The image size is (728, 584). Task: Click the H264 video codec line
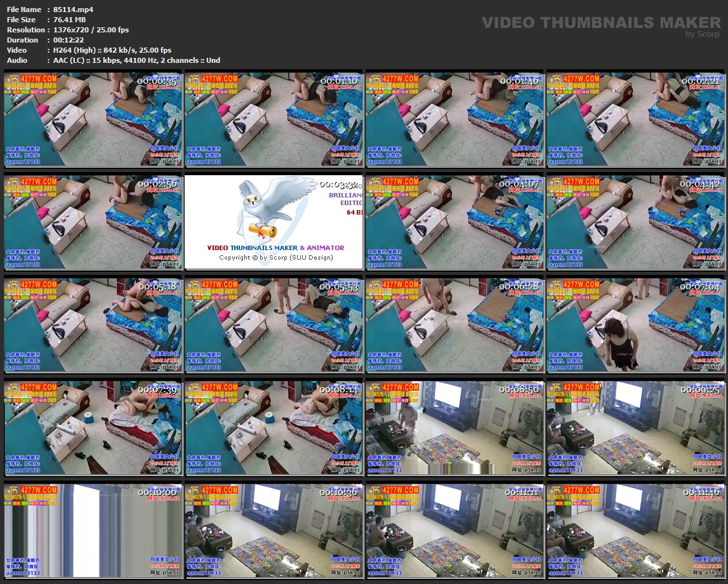[112, 50]
